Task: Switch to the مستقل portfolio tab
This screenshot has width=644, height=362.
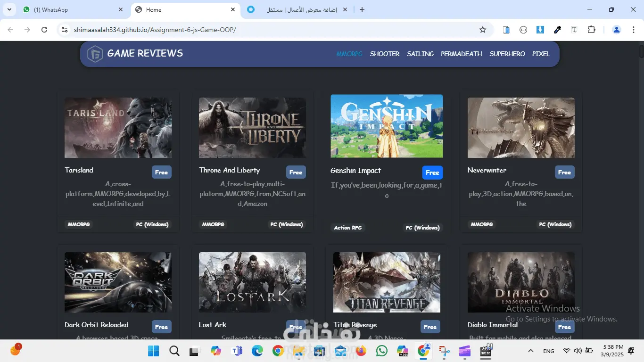Action: [297, 9]
